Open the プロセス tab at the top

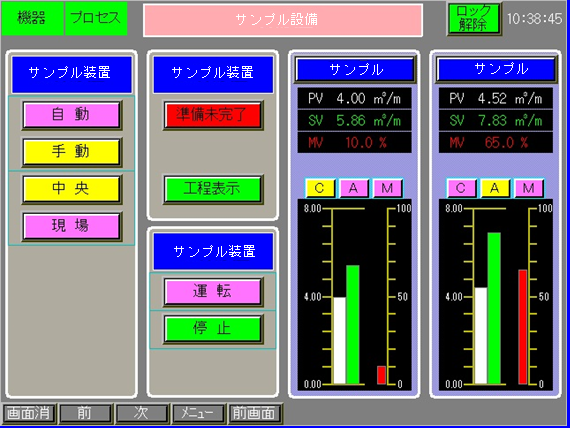(96, 18)
